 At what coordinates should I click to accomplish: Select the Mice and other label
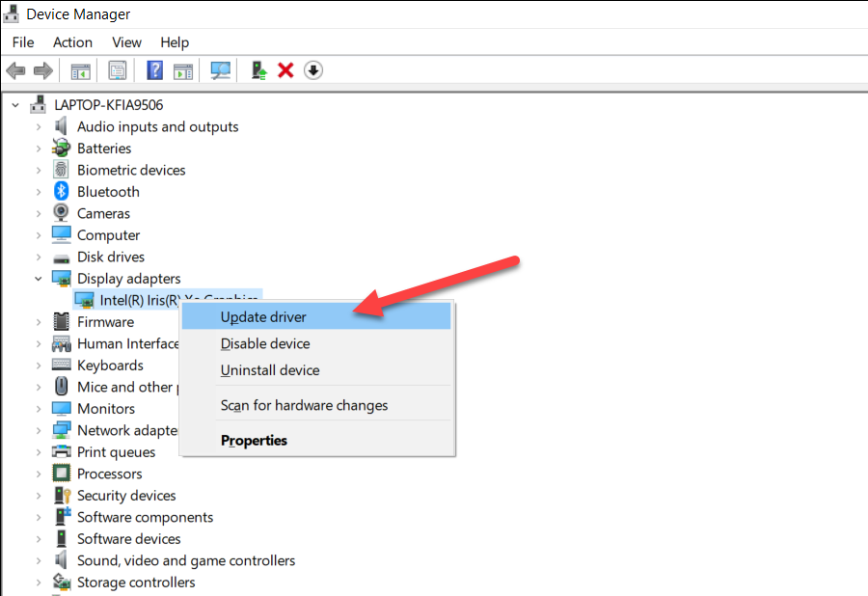(x=127, y=387)
